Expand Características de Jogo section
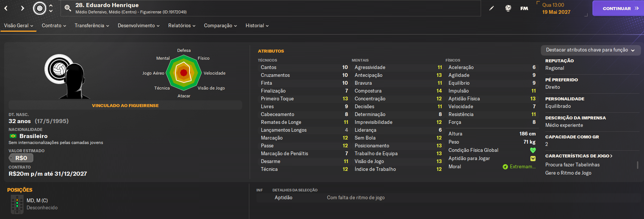Image resolution: width=644 pixels, height=219 pixels. point(579,156)
